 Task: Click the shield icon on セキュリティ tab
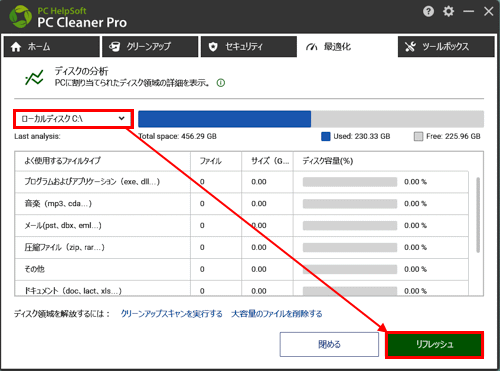[213, 47]
